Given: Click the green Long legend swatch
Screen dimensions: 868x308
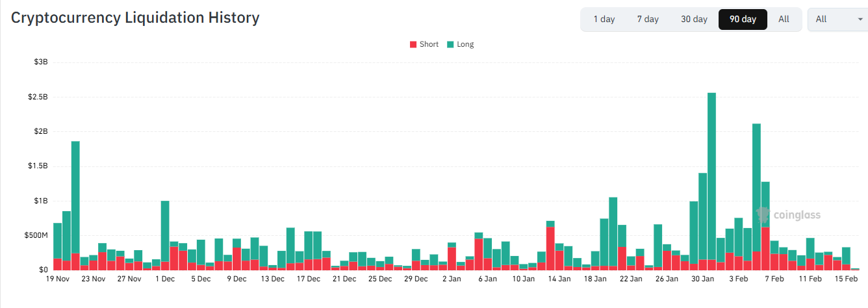Looking at the screenshot, I should pos(450,44).
